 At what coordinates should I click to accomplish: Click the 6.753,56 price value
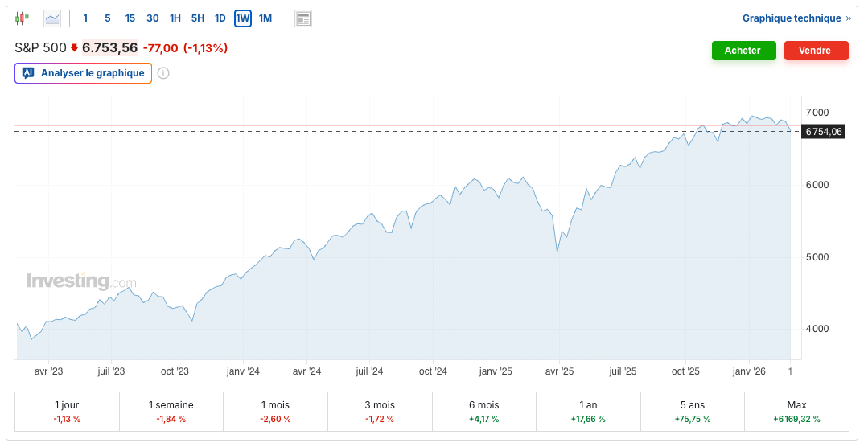(x=109, y=48)
